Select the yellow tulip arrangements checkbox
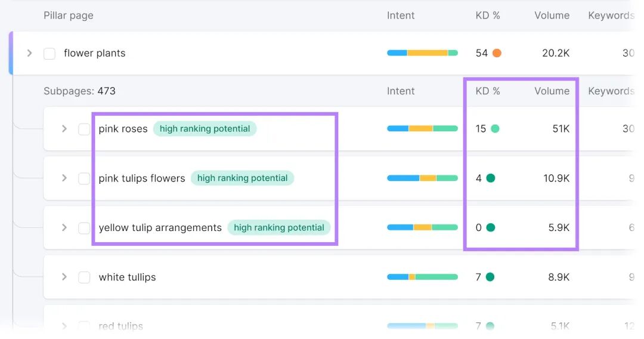The width and height of the screenshot is (644, 339). 84,227
